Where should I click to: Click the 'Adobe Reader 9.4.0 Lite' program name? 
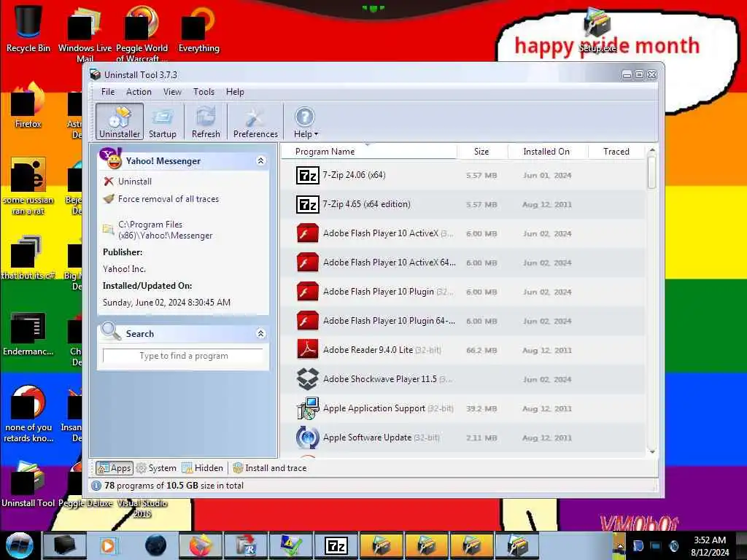pos(368,350)
